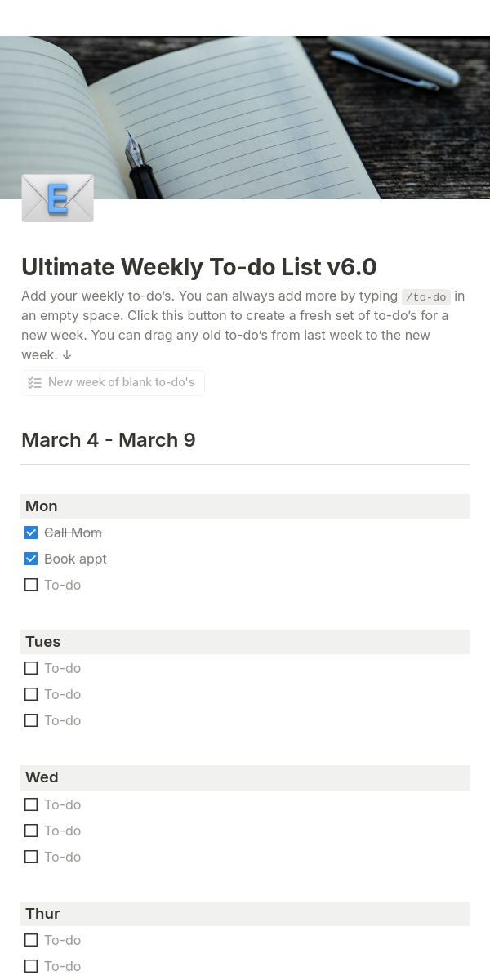
Task: Click the checklist icon on the new-week button
Action: coord(34,383)
